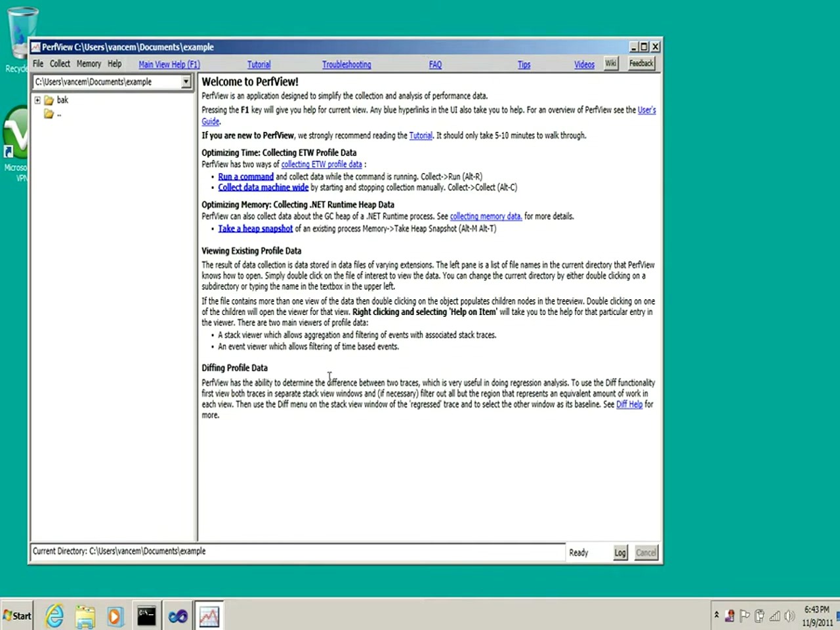The image size is (840, 630).
Task: Open the Diff Help link
Action: coord(629,404)
